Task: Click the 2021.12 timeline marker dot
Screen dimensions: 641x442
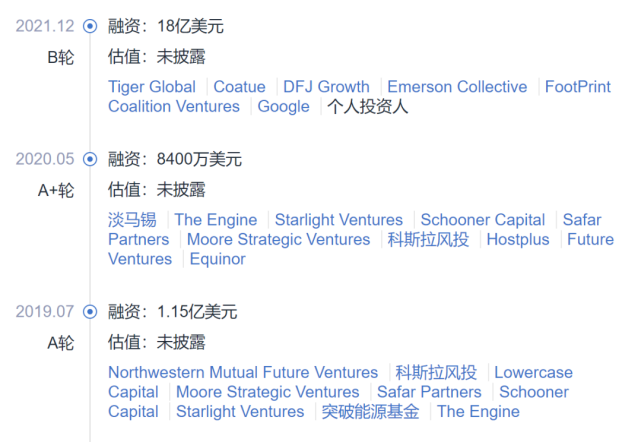Action: coord(90,26)
